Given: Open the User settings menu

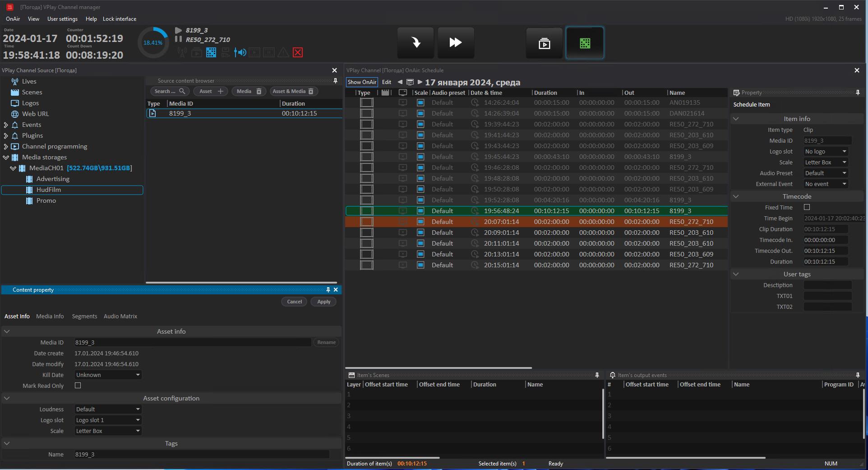Looking at the screenshot, I should click(62, 19).
